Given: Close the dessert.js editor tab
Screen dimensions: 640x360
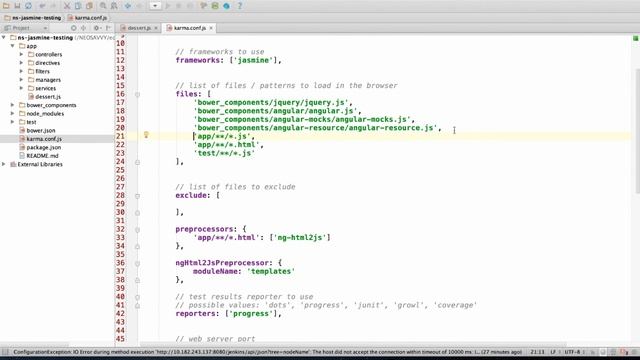Looking at the screenshot, I should point(156,28).
